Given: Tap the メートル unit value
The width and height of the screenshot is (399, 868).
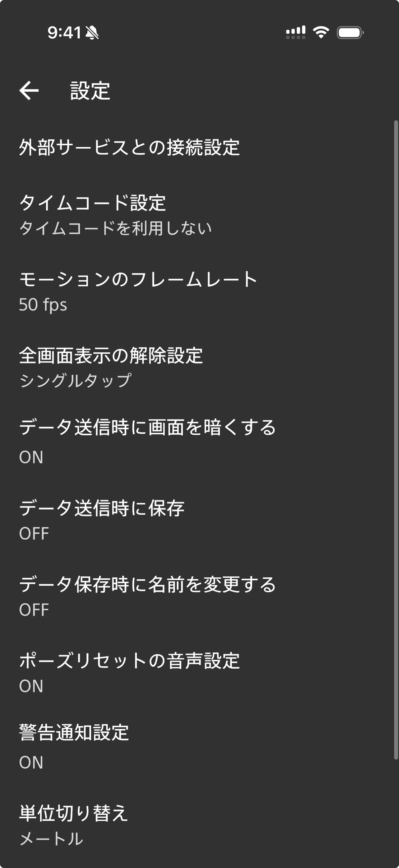Looking at the screenshot, I should click(51, 839).
